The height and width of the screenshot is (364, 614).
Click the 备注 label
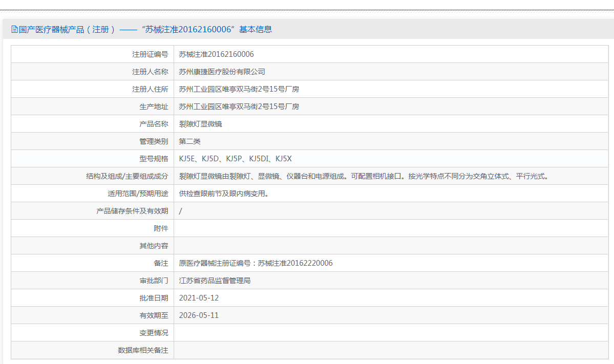161,264
